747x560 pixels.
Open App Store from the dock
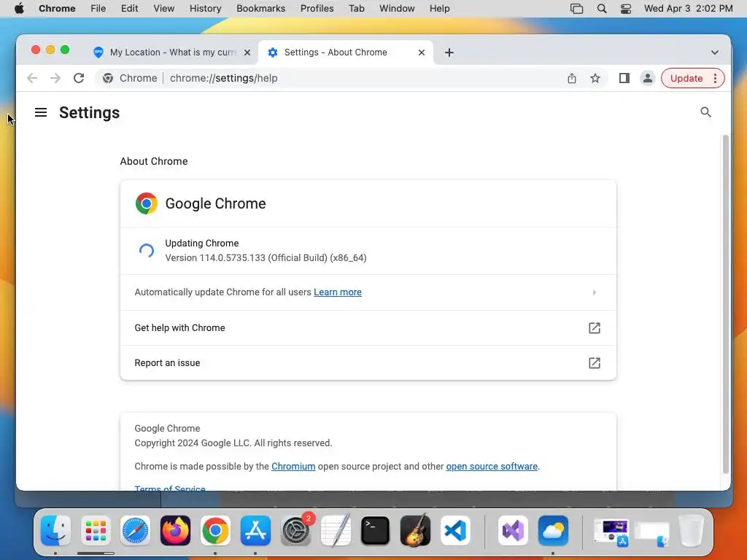pos(255,531)
